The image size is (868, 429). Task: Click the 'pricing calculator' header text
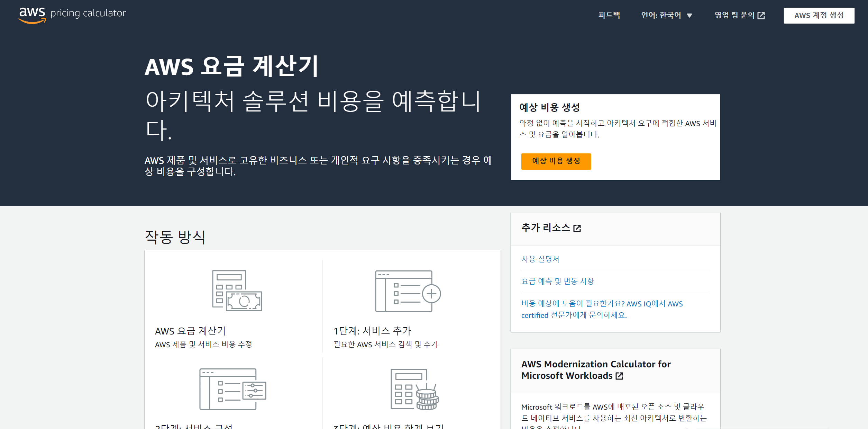pyautogui.click(x=88, y=13)
